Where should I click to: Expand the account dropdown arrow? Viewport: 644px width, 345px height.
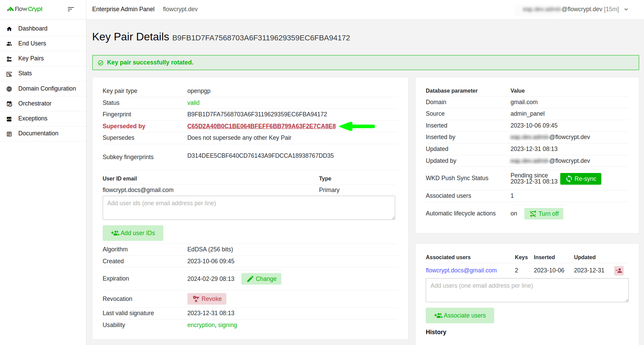[626, 9]
